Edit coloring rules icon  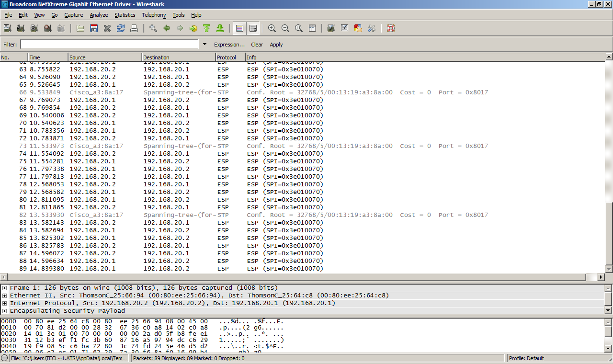coord(358,28)
